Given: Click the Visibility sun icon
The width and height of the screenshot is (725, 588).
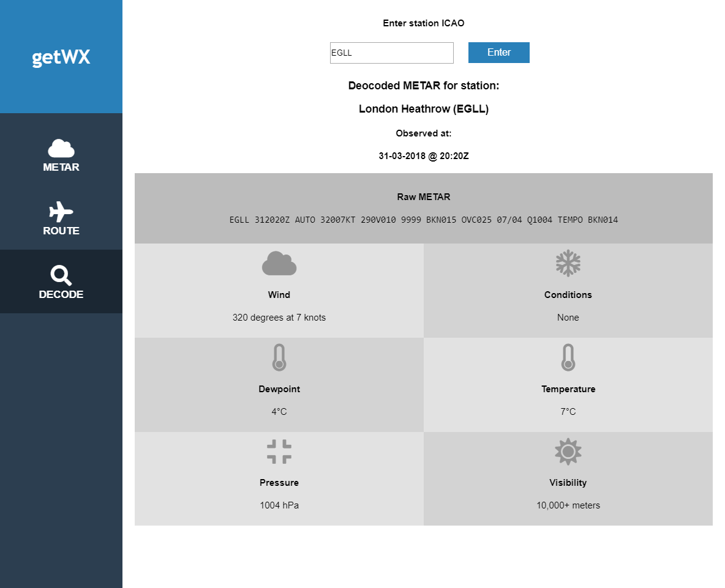Looking at the screenshot, I should (568, 452).
